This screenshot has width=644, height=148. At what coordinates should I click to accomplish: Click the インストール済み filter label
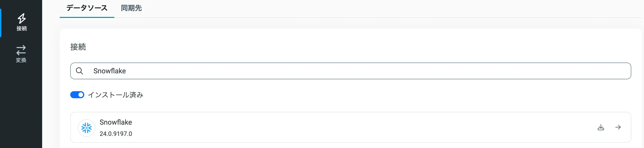[115, 95]
